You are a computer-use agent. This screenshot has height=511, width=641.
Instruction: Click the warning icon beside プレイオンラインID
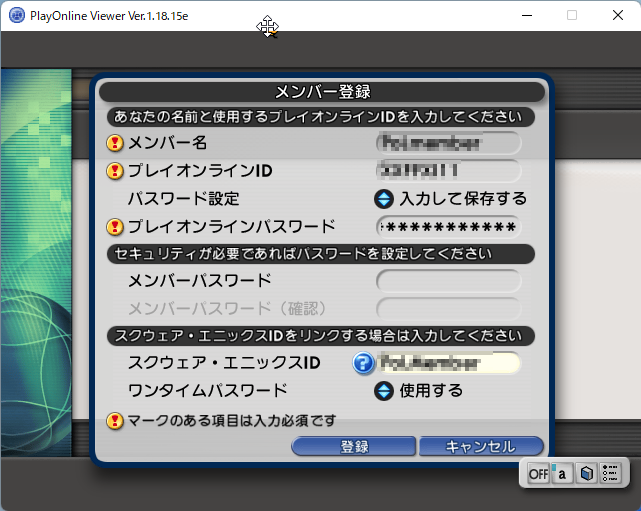(x=115, y=171)
